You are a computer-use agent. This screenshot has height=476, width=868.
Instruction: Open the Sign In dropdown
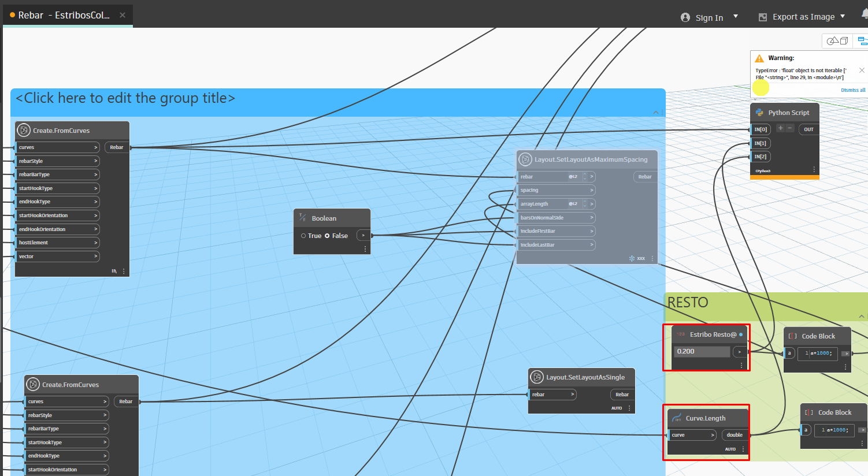735,17
